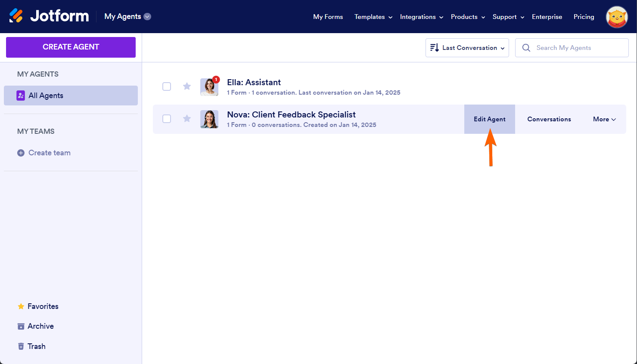This screenshot has width=637, height=364.
Task: Open the Pricing page
Action: point(584,17)
